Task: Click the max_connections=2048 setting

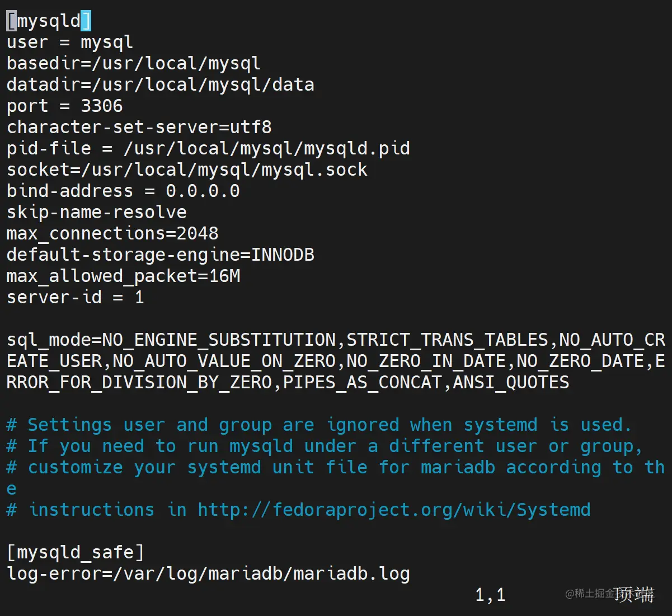Action: (112, 234)
